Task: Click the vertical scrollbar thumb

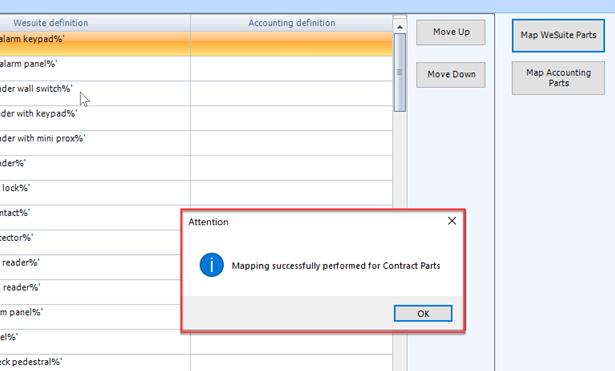Action: [400, 72]
